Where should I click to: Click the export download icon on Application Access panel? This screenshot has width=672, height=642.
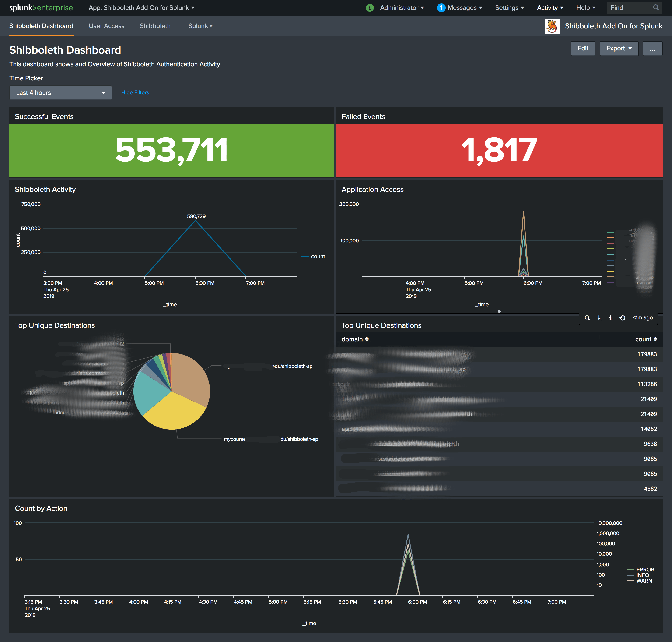(x=599, y=318)
